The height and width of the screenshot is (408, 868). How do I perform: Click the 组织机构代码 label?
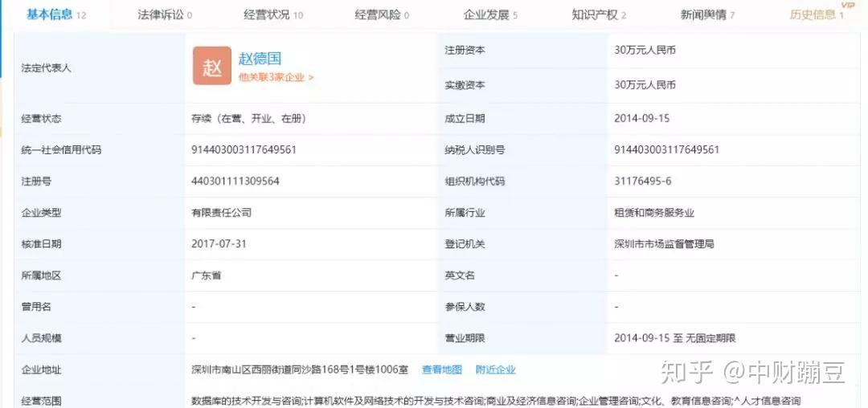[x=475, y=182]
